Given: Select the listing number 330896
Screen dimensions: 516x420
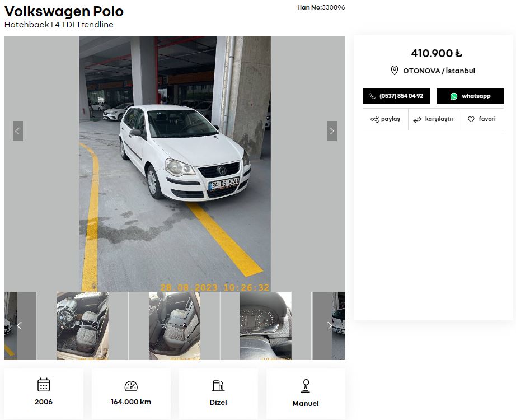Looking at the screenshot, I should click(333, 7).
